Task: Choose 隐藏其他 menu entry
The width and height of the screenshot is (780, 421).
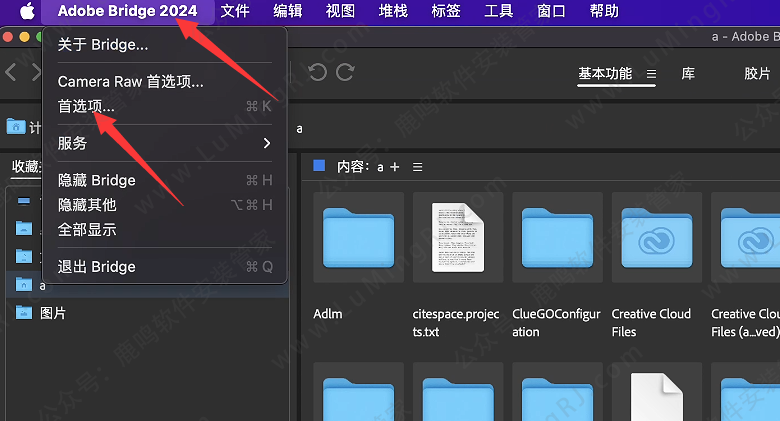Action: tap(165, 205)
